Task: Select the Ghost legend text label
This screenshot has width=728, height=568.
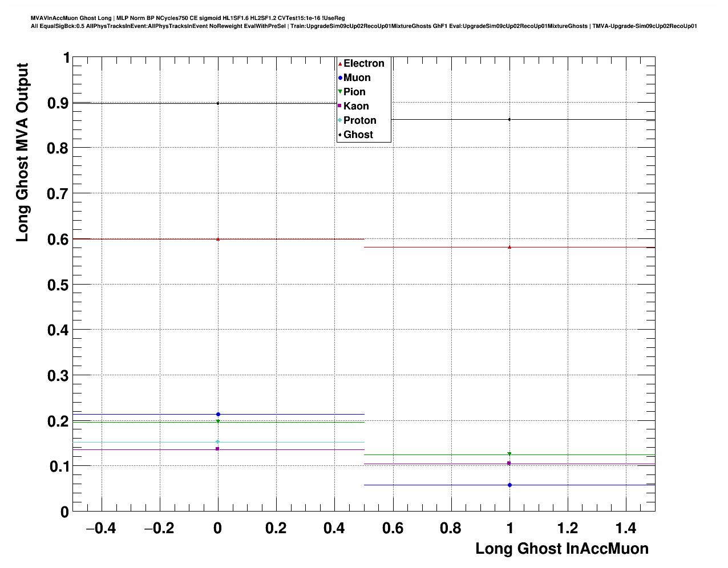Action: point(358,135)
